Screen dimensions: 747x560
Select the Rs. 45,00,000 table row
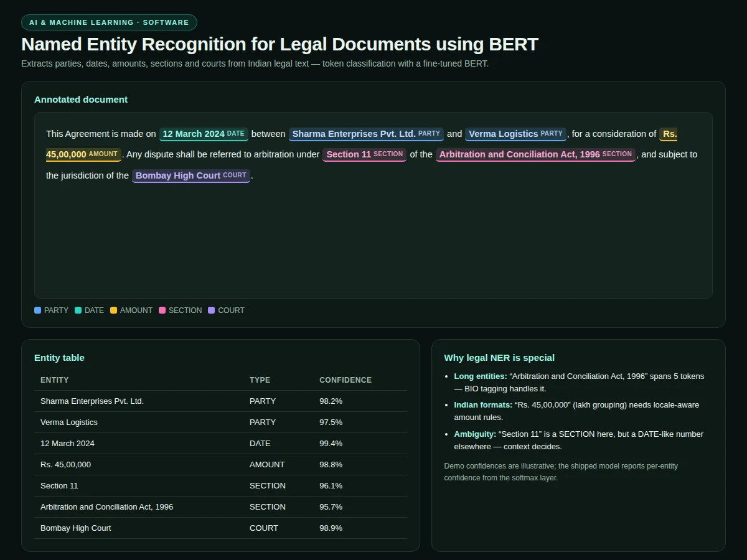click(x=220, y=465)
